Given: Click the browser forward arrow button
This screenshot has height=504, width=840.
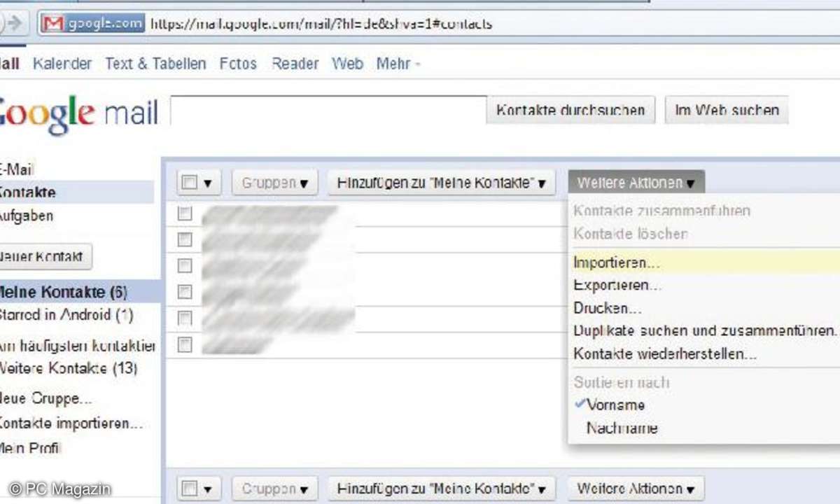Looking at the screenshot, I should [x=14, y=24].
